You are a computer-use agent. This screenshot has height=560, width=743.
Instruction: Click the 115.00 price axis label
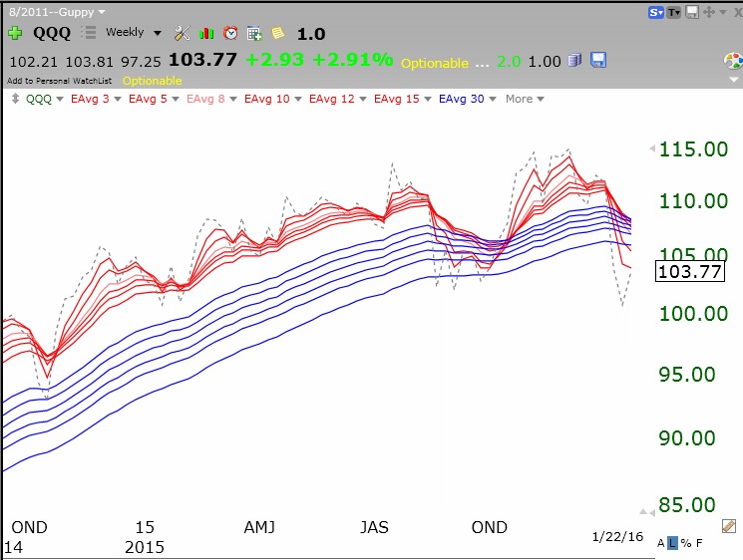694,149
